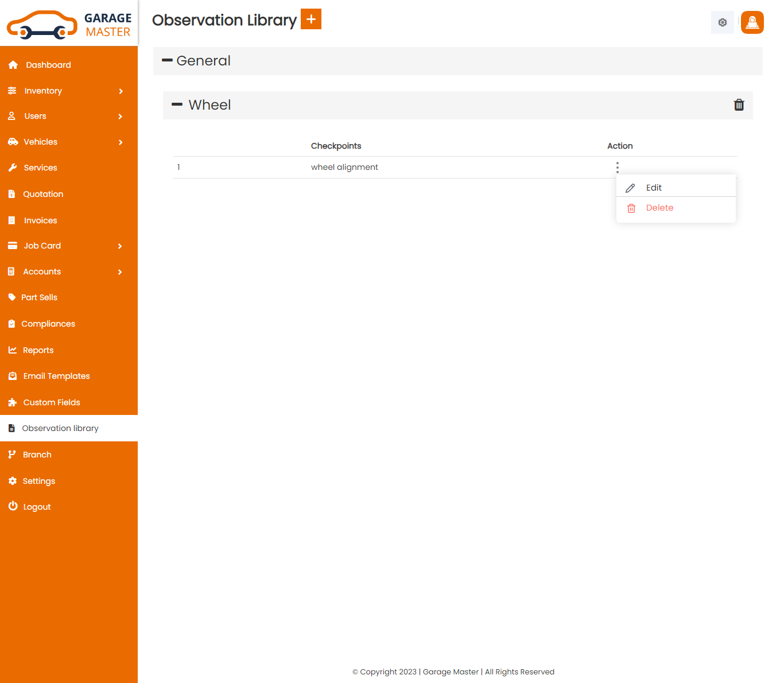The height and width of the screenshot is (683, 784).
Task: Click the wheel alignment checkpoint row
Action: (x=344, y=167)
